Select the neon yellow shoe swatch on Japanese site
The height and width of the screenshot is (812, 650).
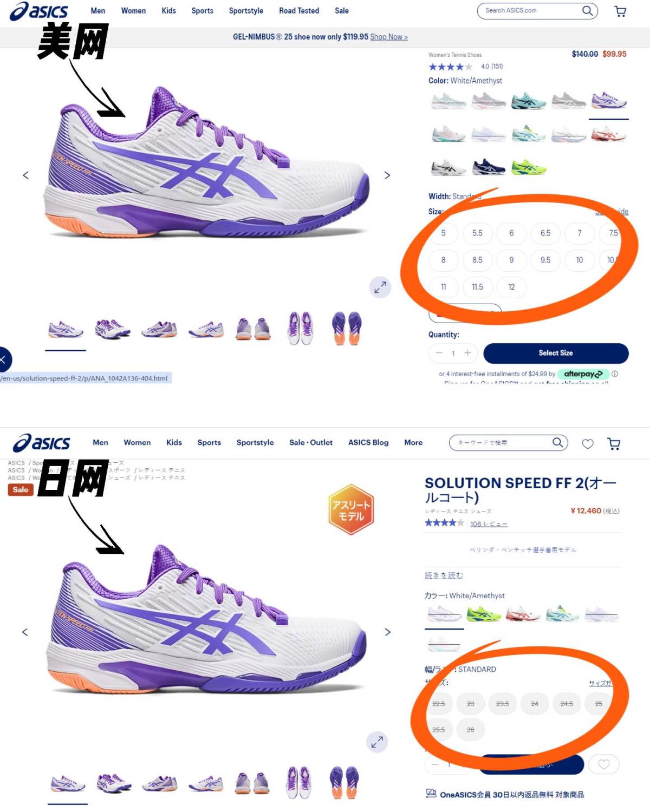pos(484,614)
